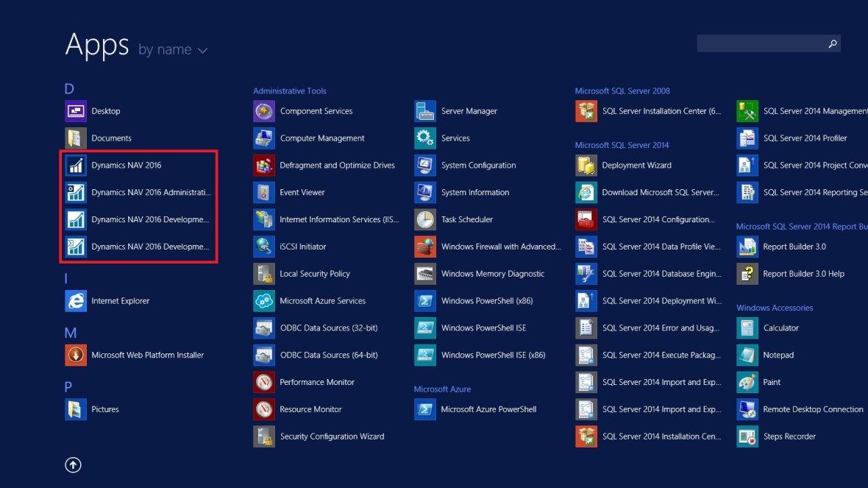Select the Windows Accessories group header
Viewport: 868px width, 488px height.
775,308
